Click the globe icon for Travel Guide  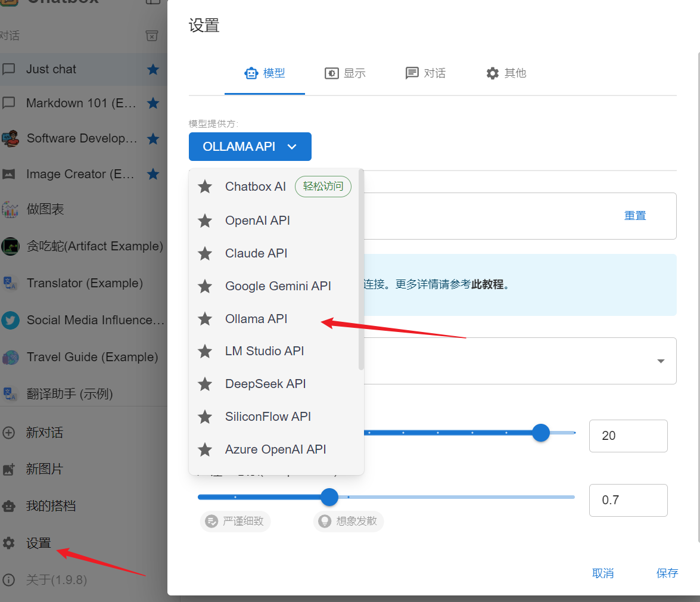point(10,357)
